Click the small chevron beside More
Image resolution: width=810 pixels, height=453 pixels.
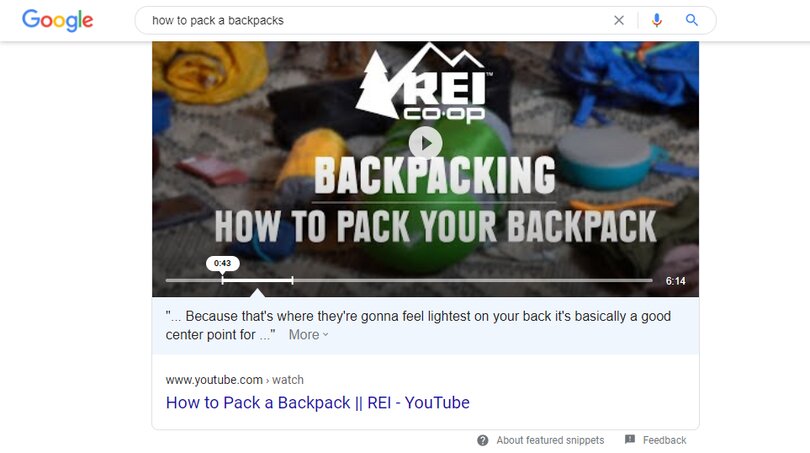tap(325, 335)
